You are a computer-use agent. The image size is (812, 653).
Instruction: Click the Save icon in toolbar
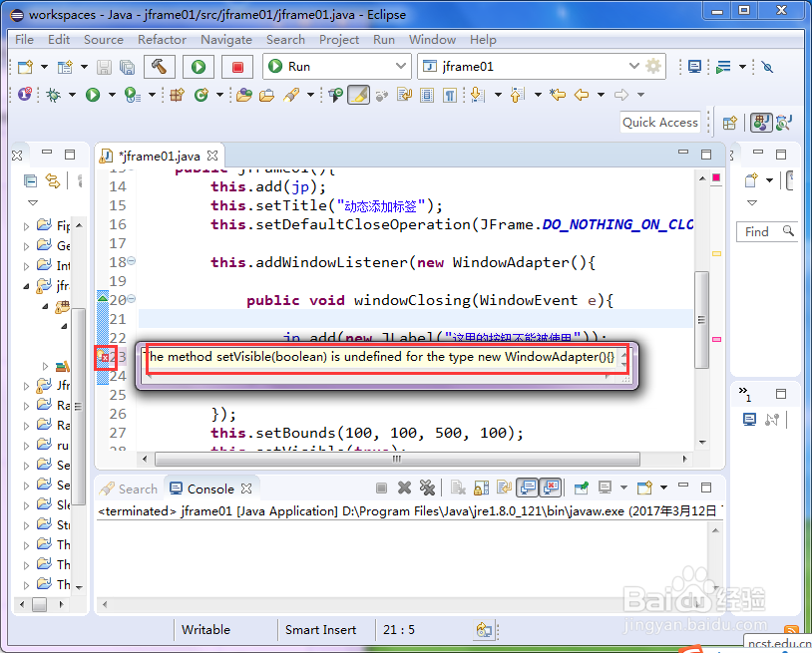click(104, 67)
